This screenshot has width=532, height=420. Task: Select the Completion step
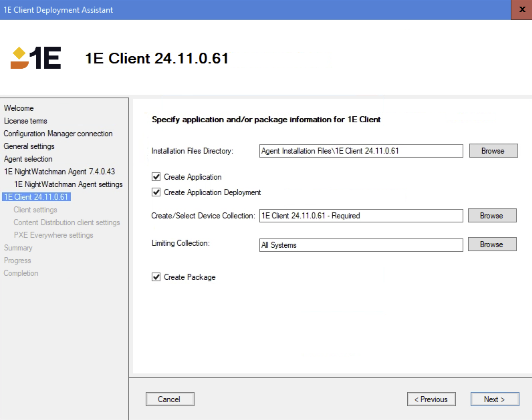click(21, 273)
